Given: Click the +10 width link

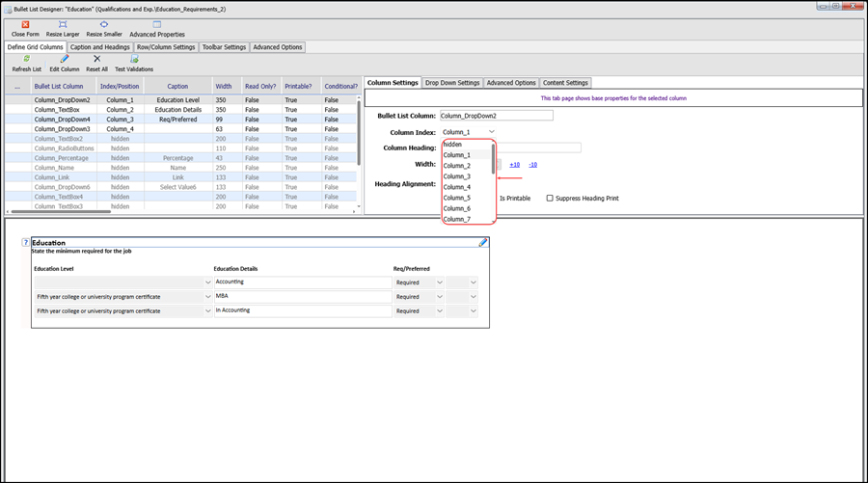Looking at the screenshot, I should point(515,164).
